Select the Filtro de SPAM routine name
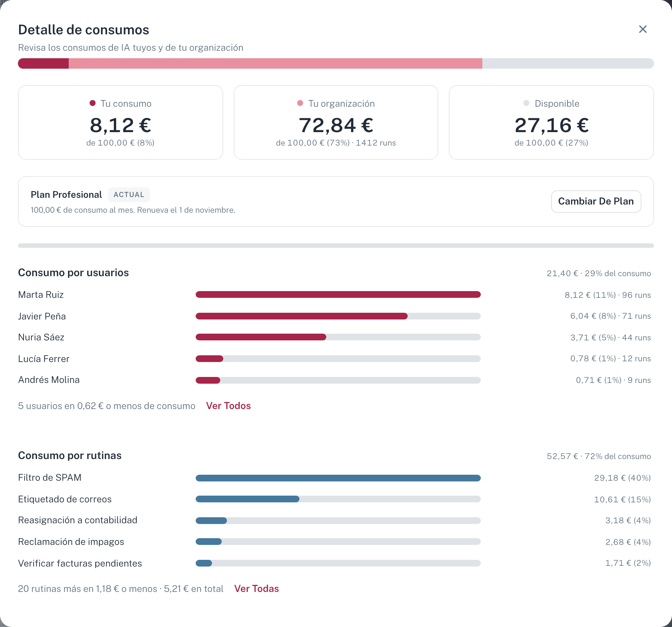The height and width of the screenshot is (627, 672). click(x=50, y=478)
